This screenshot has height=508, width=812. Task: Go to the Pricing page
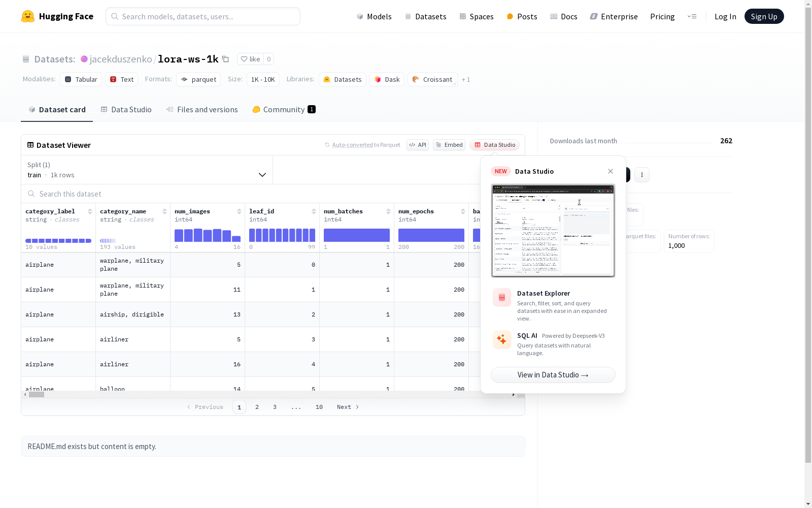[662, 16]
